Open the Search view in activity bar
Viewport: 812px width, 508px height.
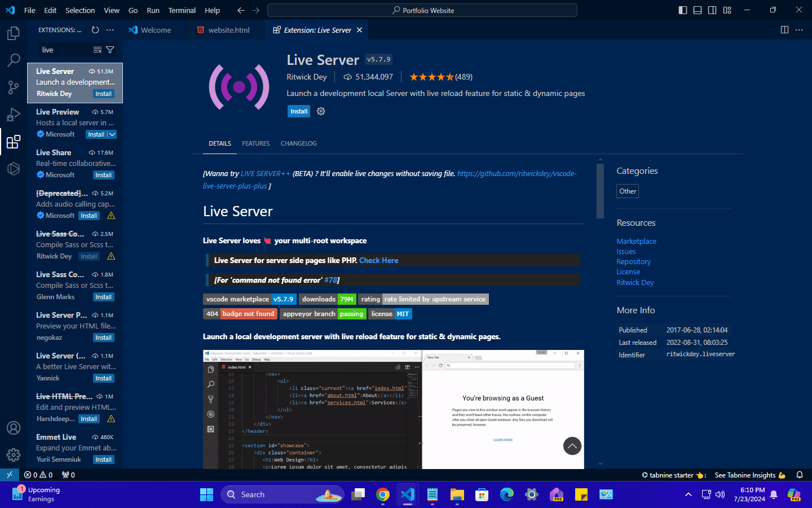click(14, 60)
